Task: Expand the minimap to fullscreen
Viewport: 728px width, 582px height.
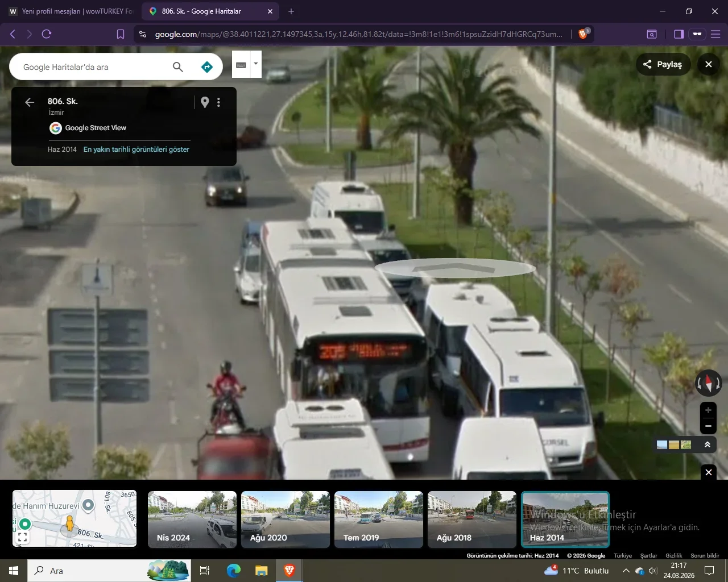Action: click(23, 537)
